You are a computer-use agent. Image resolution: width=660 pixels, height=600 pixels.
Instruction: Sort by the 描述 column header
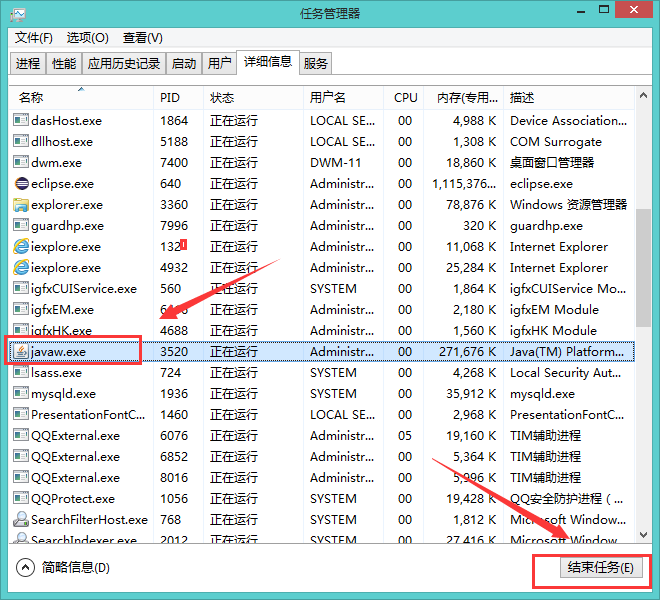569,98
